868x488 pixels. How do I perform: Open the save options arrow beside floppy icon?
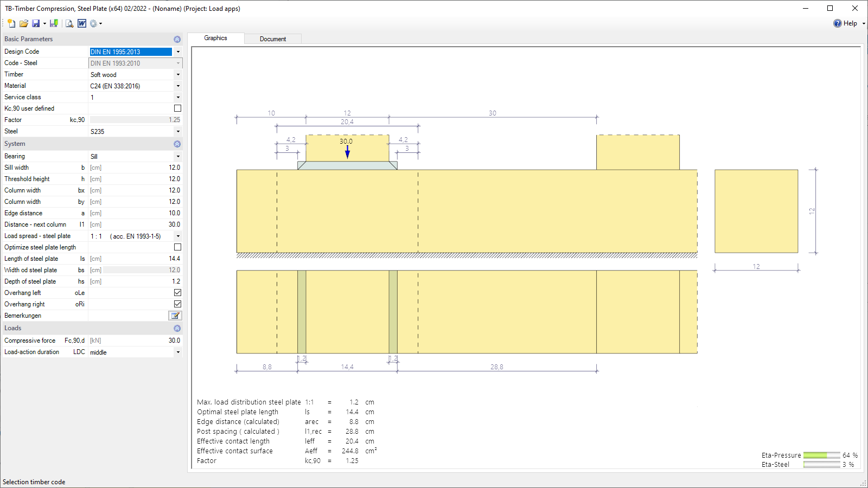pyautogui.click(x=44, y=23)
